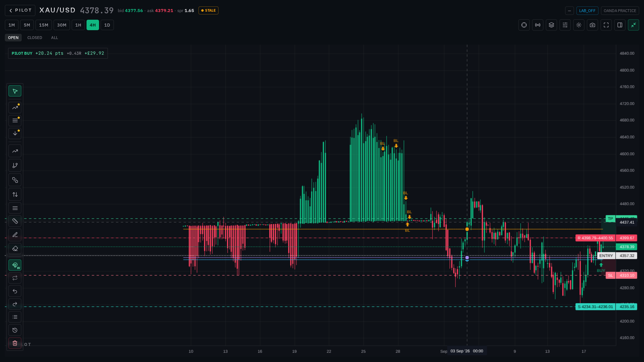Screen dimensions: 644x362
Task: Click the SL price level tag
Action: (611, 276)
